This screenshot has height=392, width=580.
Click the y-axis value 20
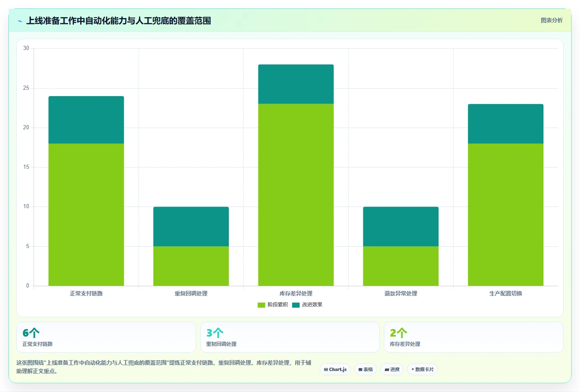click(x=26, y=128)
